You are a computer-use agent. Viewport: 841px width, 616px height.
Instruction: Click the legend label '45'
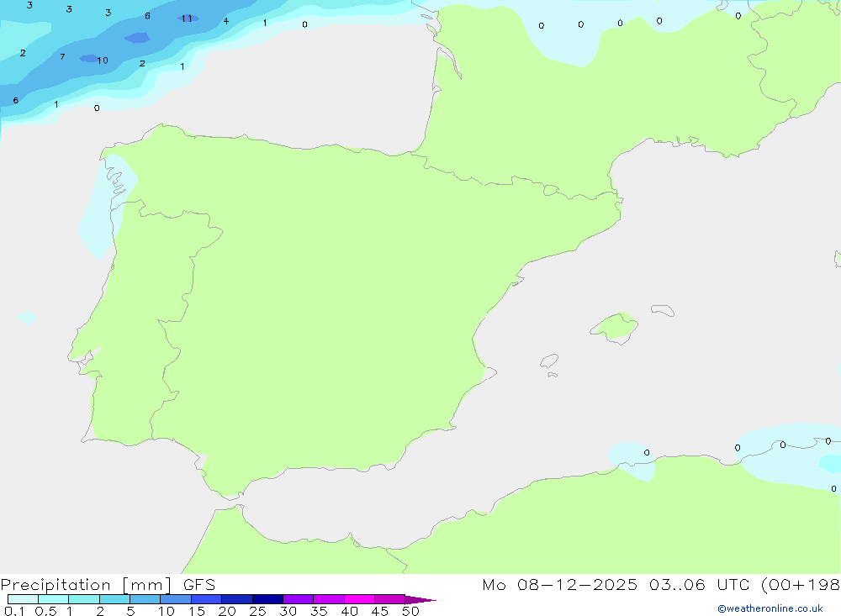tap(380, 611)
